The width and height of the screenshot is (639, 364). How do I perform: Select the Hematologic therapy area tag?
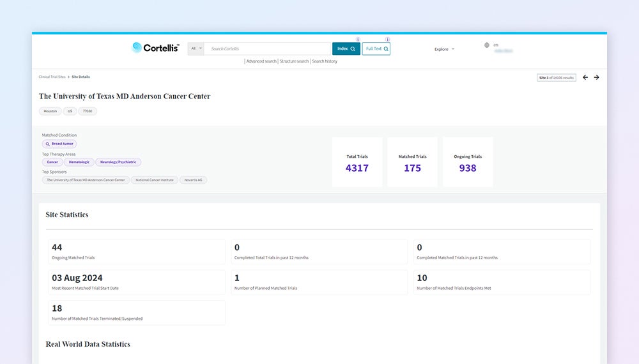click(x=79, y=162)
